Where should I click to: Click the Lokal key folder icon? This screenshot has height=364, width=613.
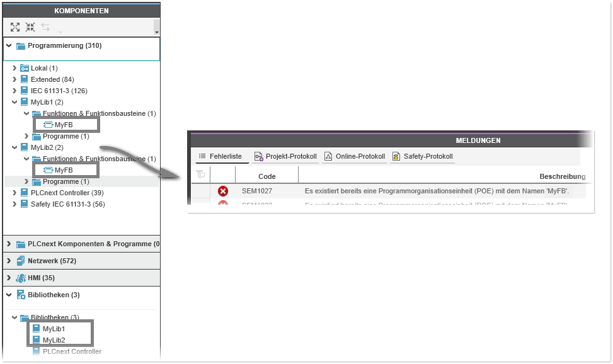point(25,68)
